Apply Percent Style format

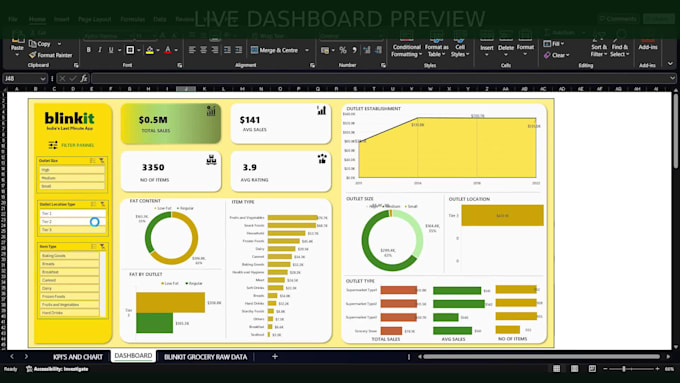(343, 50)
